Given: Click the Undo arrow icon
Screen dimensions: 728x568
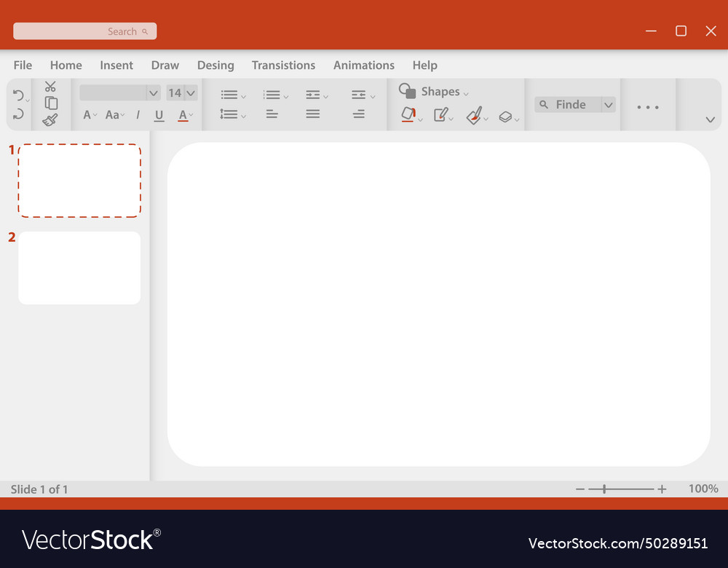Looking at the screenshot, I should [x=19, y=96].
